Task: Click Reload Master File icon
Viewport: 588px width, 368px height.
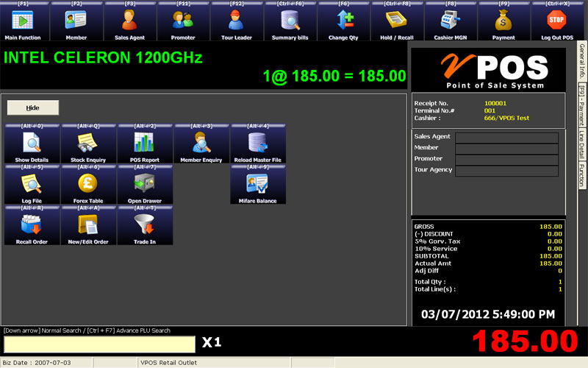Action: [x=258, y=144]
